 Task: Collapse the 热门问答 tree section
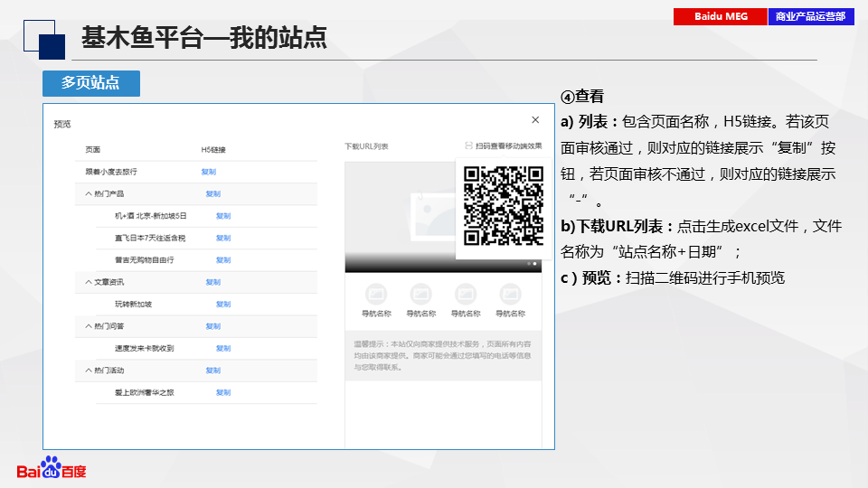coord(89,326)
